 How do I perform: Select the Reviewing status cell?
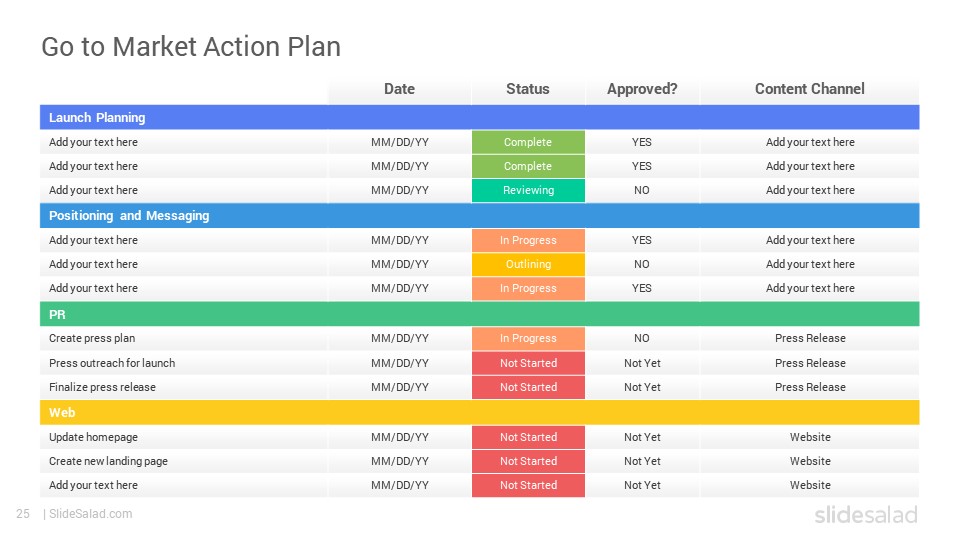point(528,190)
